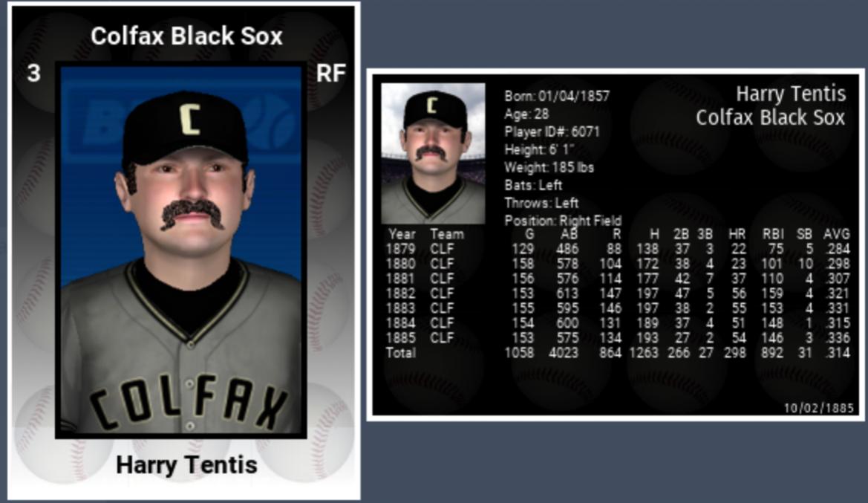Click the cap C logo on large portrait
This screenshot has height=503, width=868.
pyautogui.click(x=190, y=119)
